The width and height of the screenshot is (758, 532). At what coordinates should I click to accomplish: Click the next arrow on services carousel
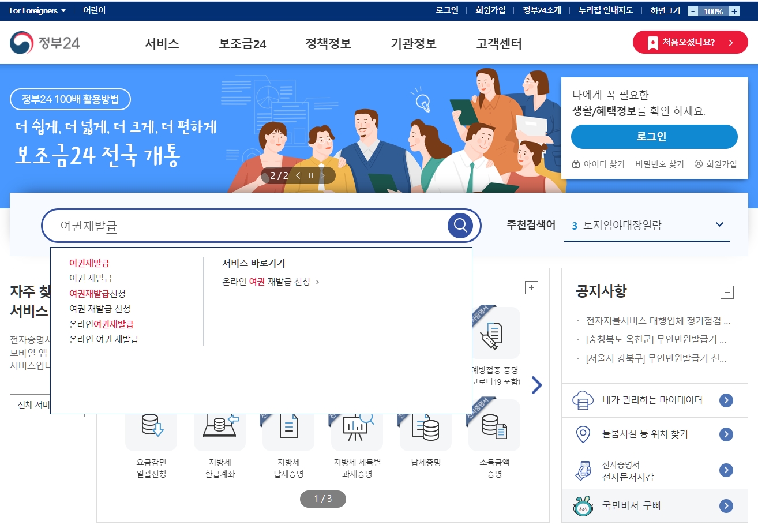(536, 385)
